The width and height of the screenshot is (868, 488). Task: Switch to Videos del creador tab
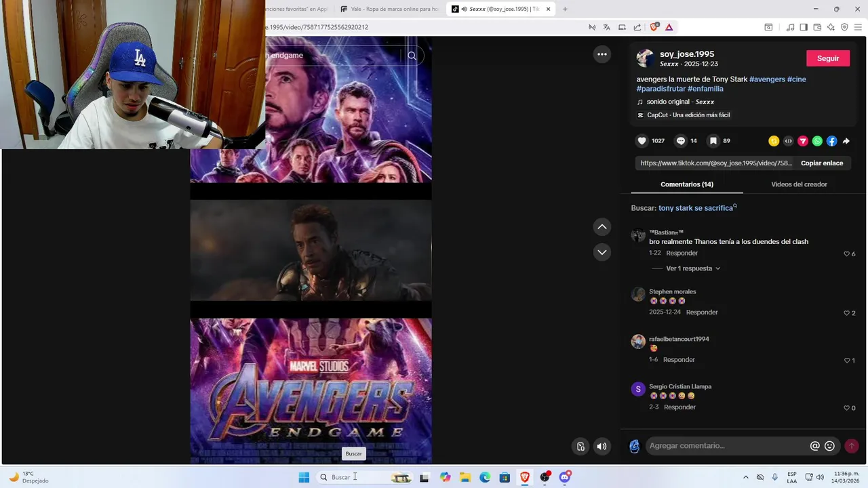799,184
